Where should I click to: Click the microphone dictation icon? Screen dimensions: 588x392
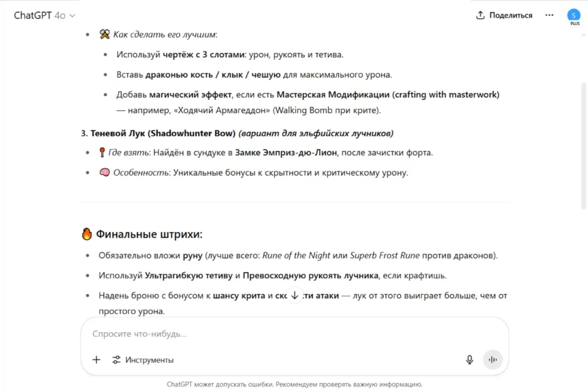pyautogui.click(x=470, y=360)
